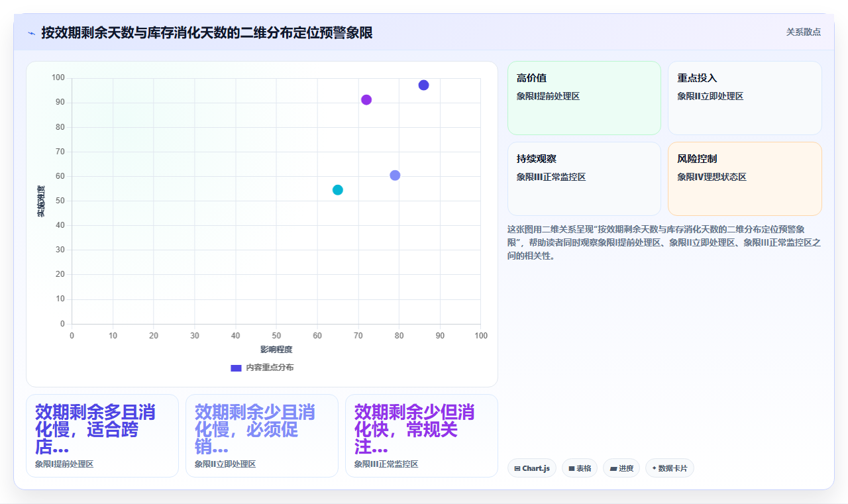This screenshot has height=504, width=848.
Task: Click the x-axis tick label 90
Action: point(440,336)
